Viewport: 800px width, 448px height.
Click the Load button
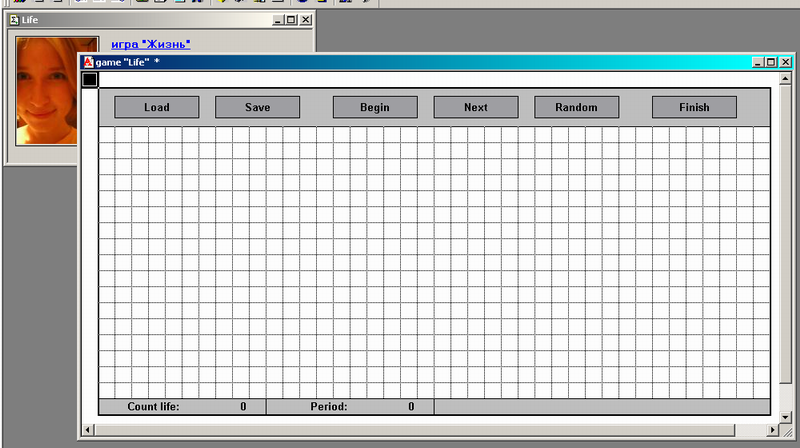click(157, 107)
